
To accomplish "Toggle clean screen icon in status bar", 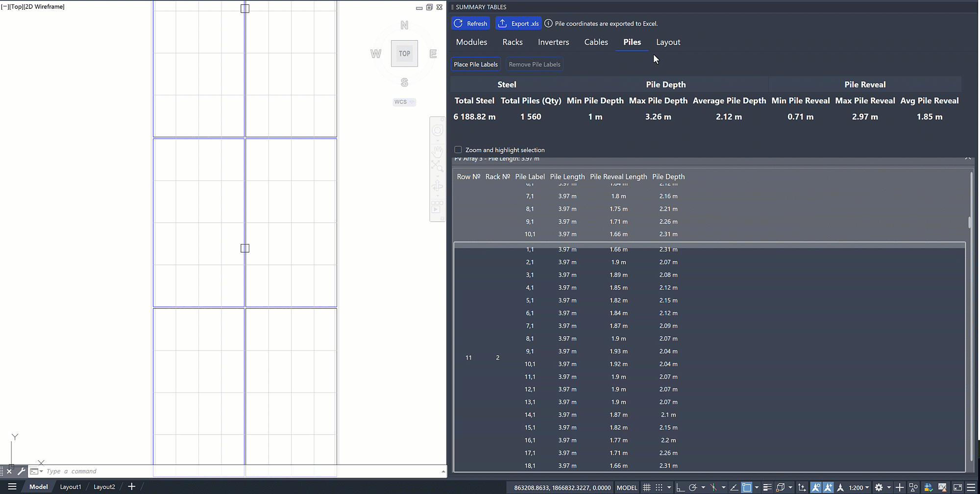I will pos(957,487).
